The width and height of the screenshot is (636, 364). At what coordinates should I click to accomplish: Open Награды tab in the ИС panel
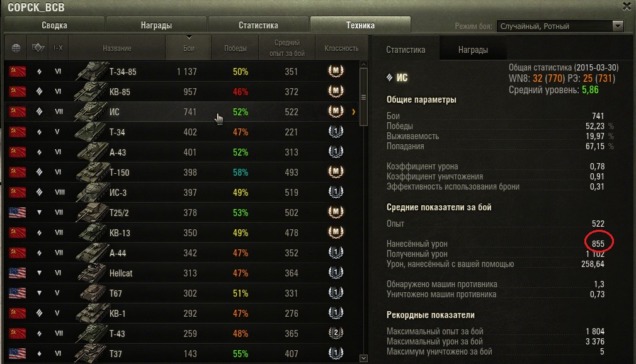[472, 50]
